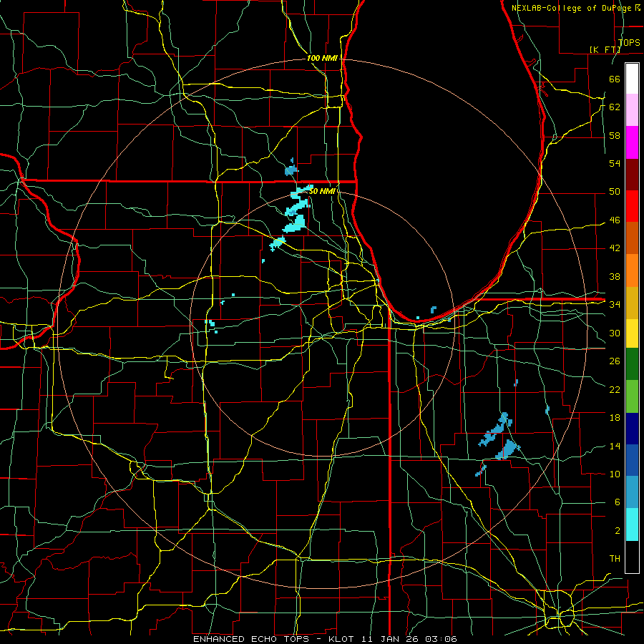Click the legend value "54"
The width and height of the screenshot is (644, 644).
(615, 163)
